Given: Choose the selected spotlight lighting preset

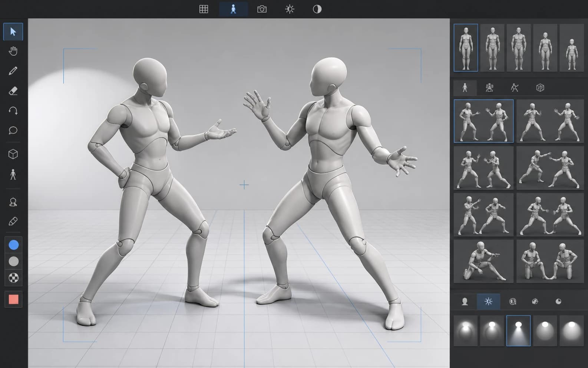Looking at the screenshot, I should coord(519,331).
